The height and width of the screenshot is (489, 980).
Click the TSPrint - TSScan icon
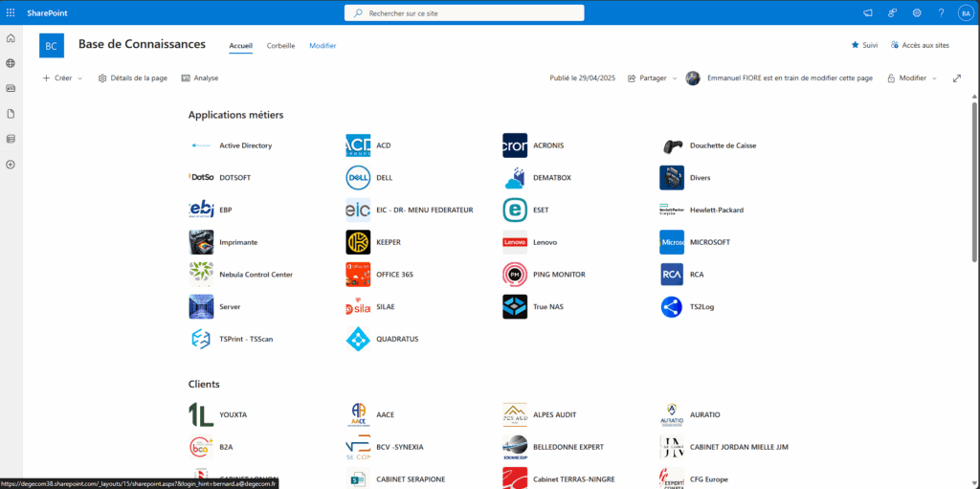point(201,339)
